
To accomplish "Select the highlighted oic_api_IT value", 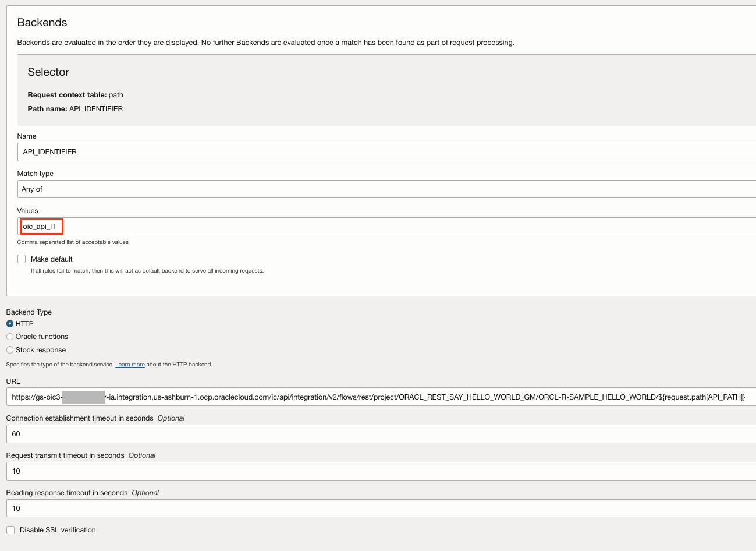I will [x=41, y=226].
